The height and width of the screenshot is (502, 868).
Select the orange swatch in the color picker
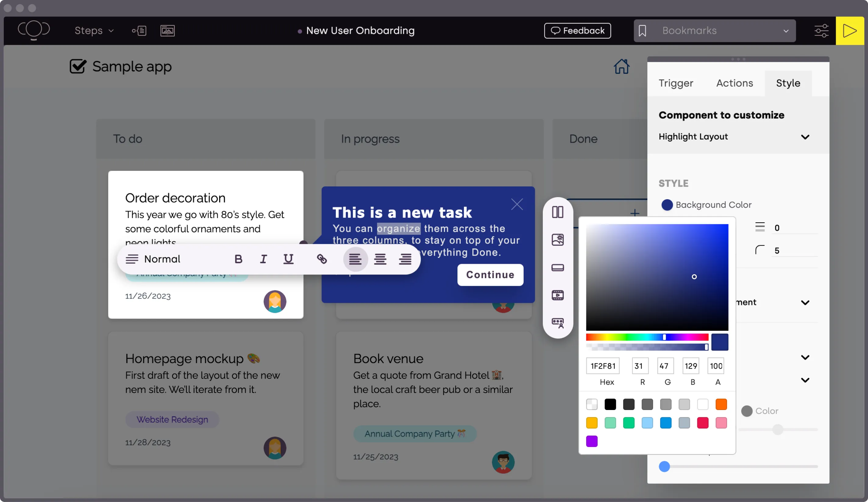[721, 405]
